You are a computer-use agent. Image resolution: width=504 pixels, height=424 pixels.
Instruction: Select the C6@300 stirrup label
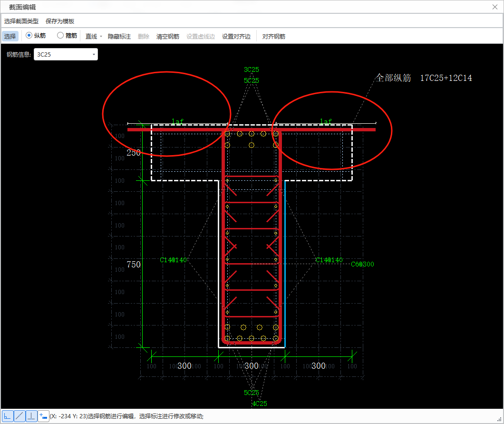363,264
